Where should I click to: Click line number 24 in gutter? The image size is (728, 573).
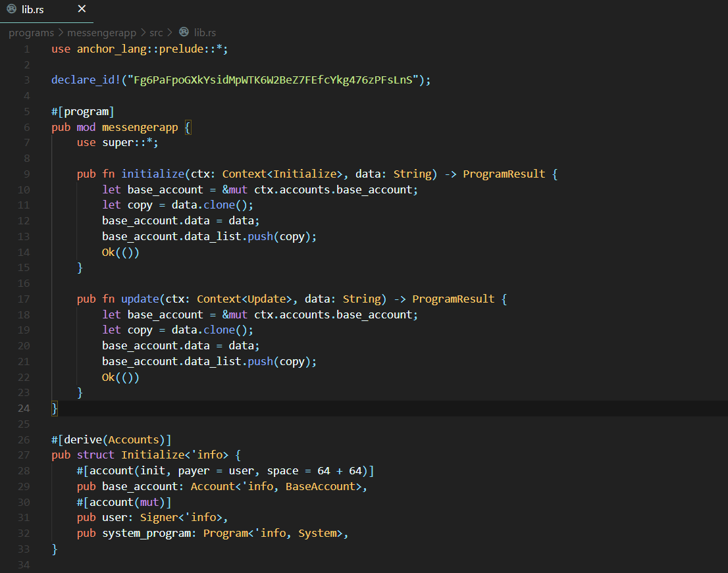coord(24,409)
